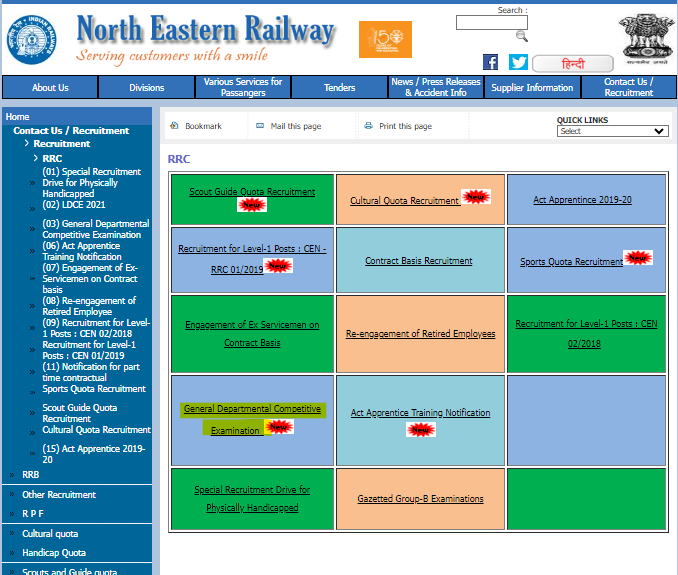This screenshot has height=575, width=678.
Task: Open Scout Guide Quota Recruitment grid link
Action: pos(252,192)
